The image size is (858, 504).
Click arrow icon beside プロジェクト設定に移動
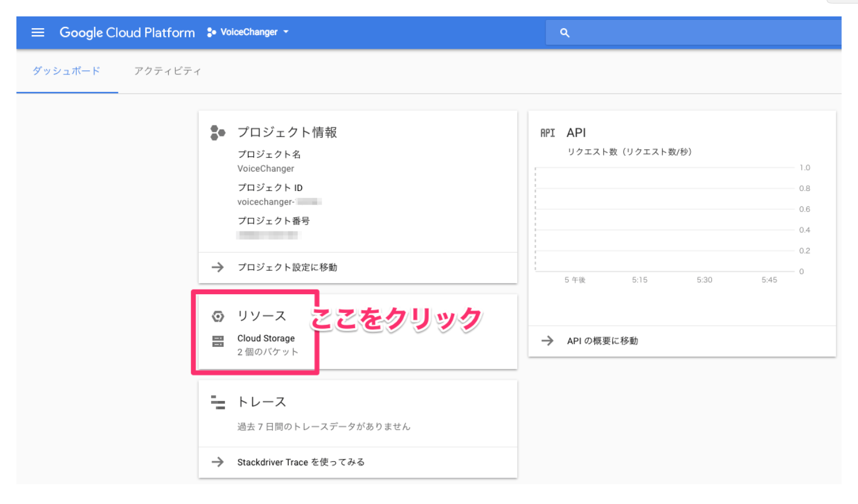click(x=217, y=267)
